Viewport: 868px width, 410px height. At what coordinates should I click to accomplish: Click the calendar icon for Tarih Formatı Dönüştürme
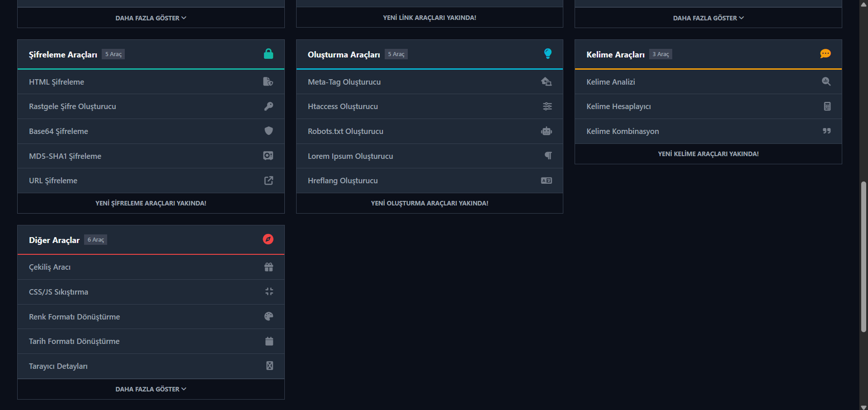(x=269, y=341)
